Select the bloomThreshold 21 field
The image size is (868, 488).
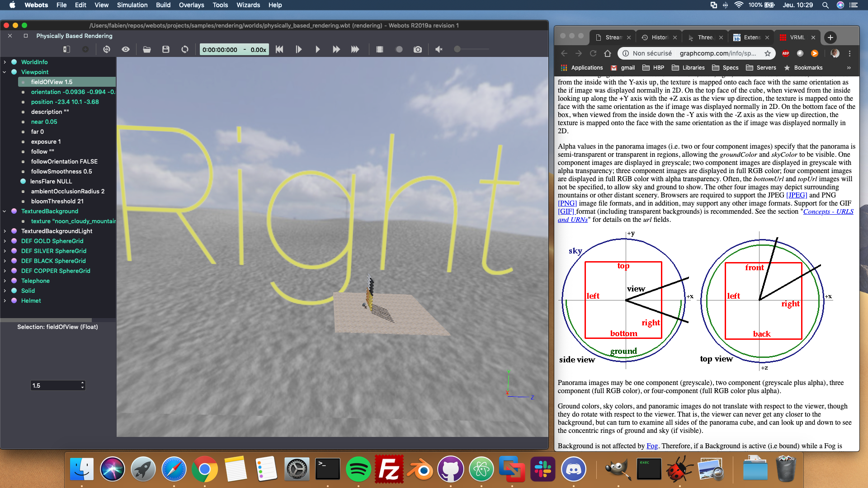(57, 201)
